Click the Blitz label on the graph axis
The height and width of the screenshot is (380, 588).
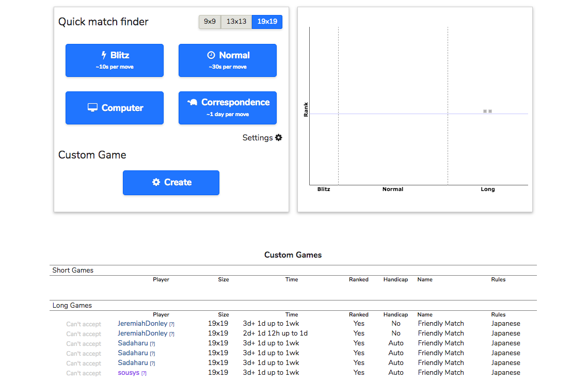click(324, 189)
